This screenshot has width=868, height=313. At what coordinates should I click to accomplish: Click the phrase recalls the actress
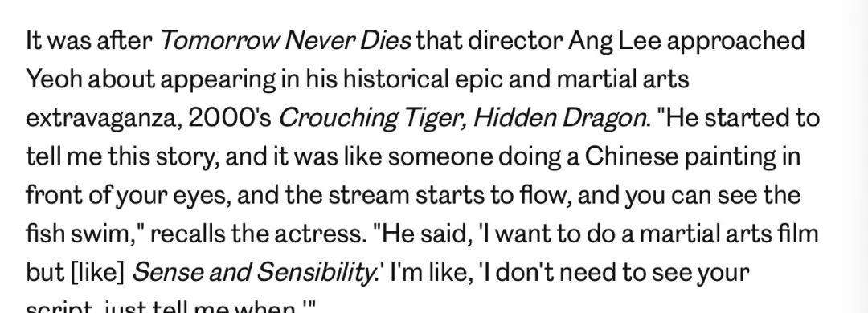click(x=258, y=234)
